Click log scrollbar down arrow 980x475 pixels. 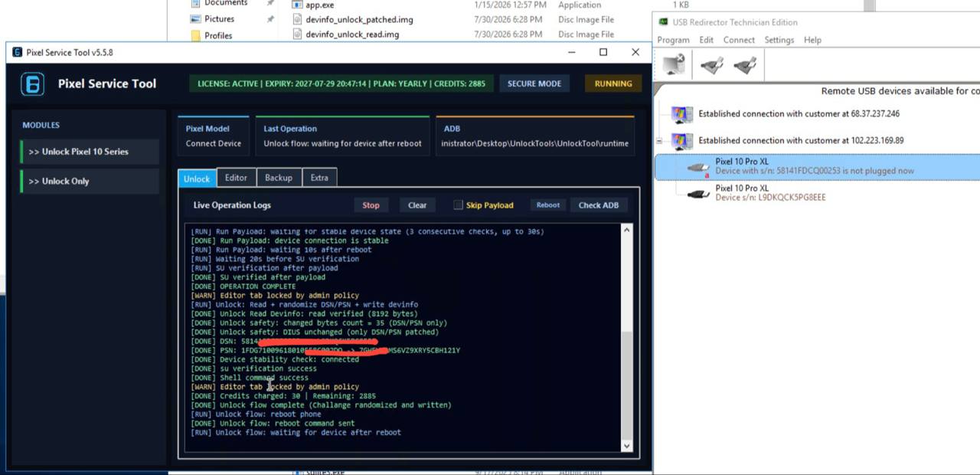pos(626,445)
